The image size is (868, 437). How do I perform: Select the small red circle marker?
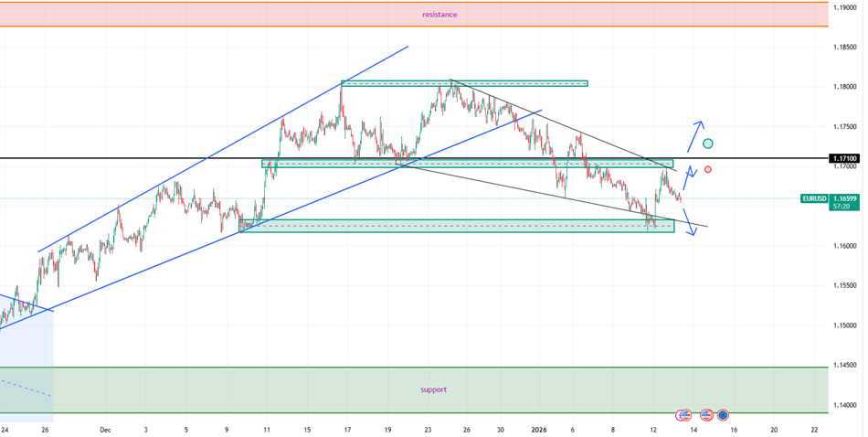pos(708,169)
